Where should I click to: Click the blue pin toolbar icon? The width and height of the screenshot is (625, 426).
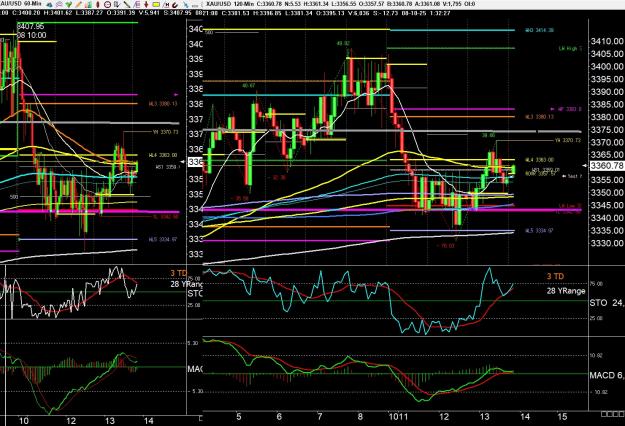click(x=187, y=5)
